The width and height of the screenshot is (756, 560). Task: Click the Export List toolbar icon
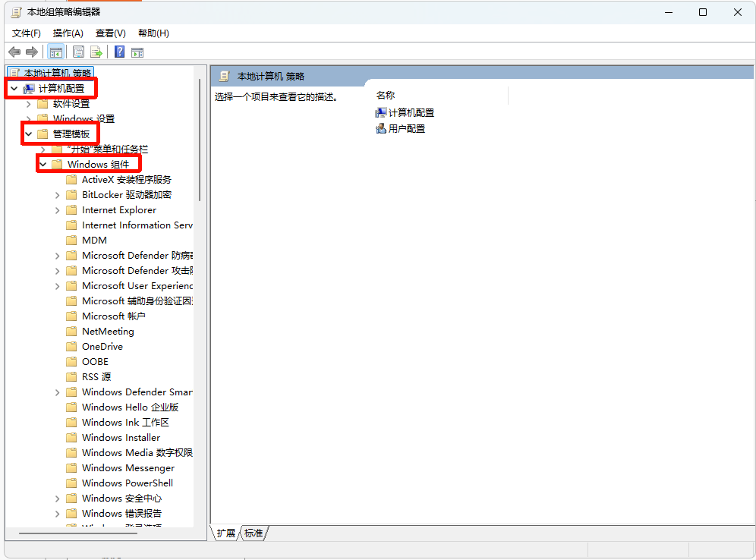96,52
